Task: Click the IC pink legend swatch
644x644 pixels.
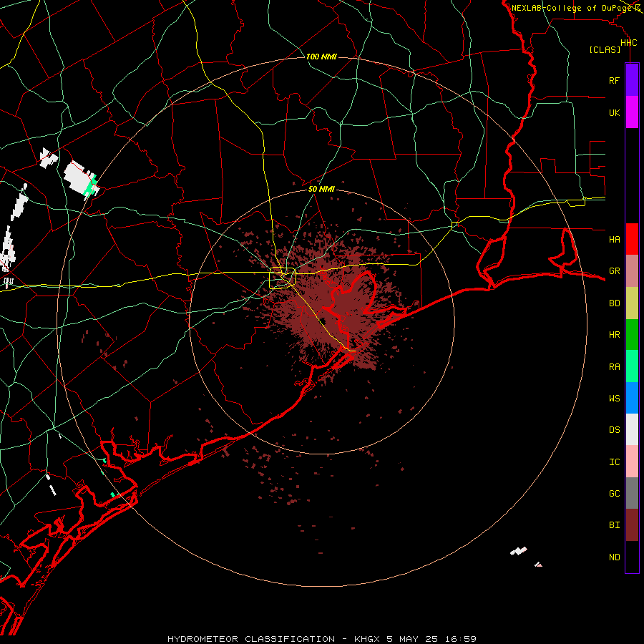Action: click(x=632, y=462)
